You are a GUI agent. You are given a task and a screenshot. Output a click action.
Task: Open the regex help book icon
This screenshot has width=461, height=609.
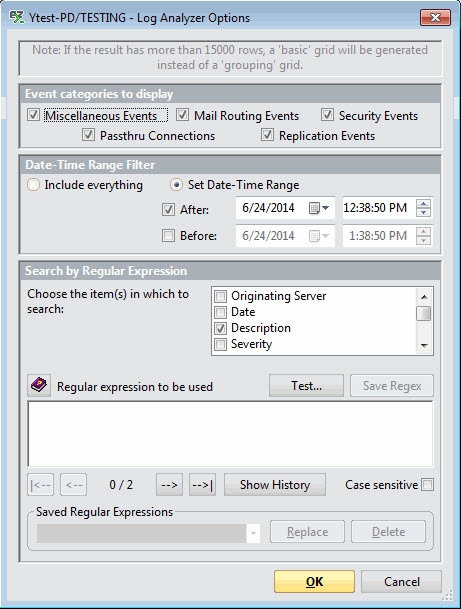point(39,386)
